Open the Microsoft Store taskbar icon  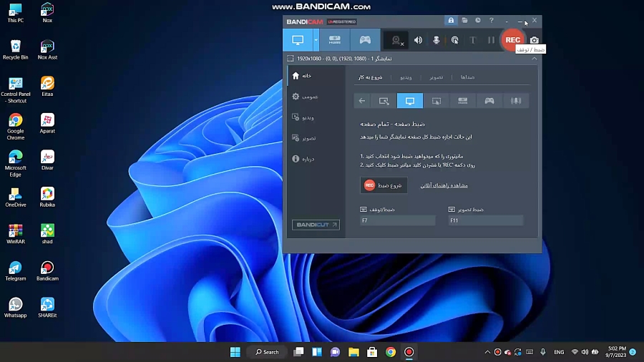click(x=372, y=352)
